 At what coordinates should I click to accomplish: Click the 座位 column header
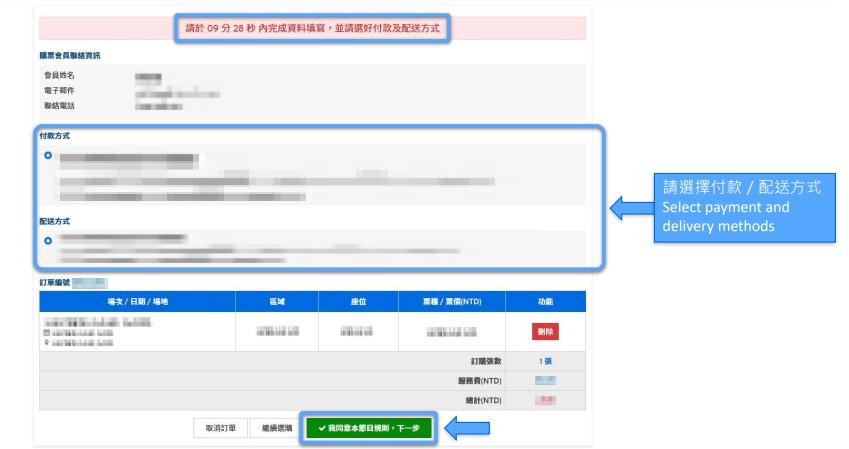358,302
